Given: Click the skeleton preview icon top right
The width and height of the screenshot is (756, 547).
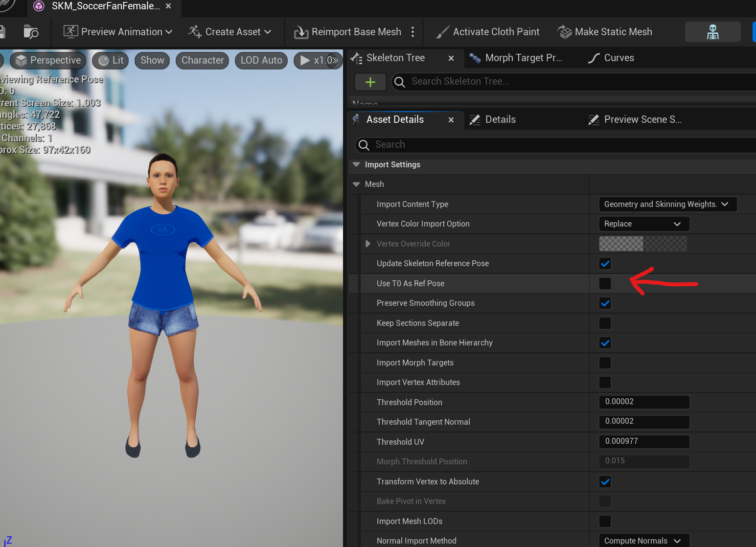Looking at the screenshot, I should pyautogui.click(x=712, y=31).
